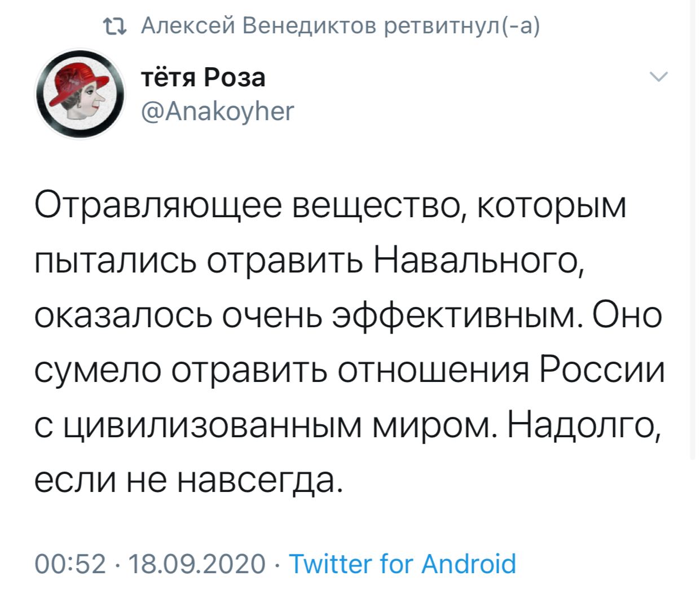Click the 00:52 timestamp
The image size is (700, 598).
pos(70,563)
